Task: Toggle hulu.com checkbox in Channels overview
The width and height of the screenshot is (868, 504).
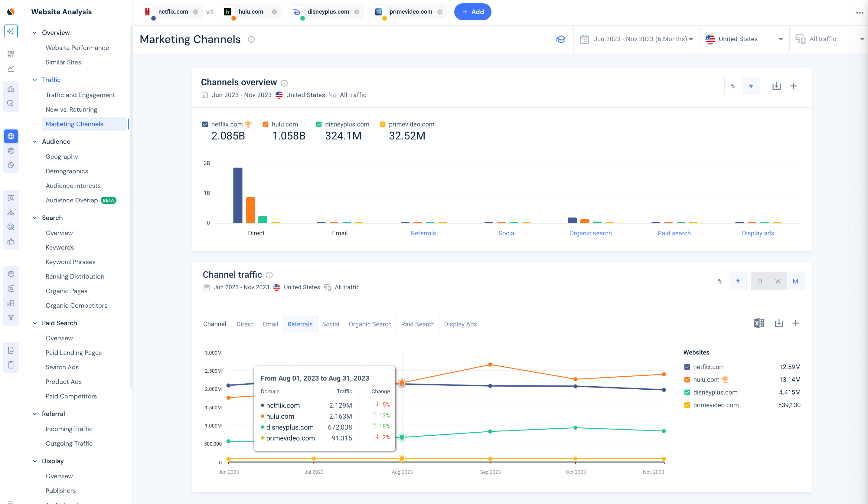Action: click(x=265, y=124)
